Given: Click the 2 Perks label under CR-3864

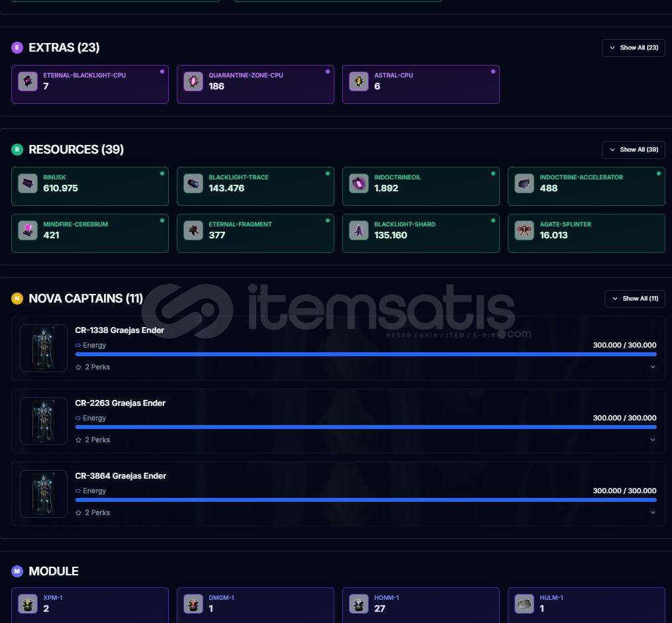Looking at the screenshot, I should 97,513.
